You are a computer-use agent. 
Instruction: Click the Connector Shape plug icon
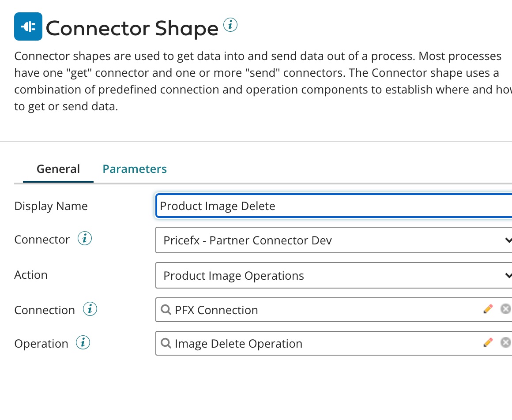[28, 26]
